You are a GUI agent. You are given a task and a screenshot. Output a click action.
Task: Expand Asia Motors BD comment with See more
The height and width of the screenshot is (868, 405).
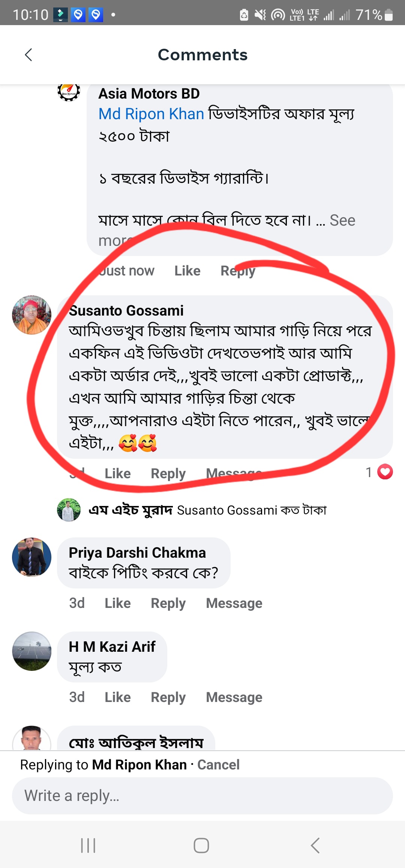pos(342,221)
